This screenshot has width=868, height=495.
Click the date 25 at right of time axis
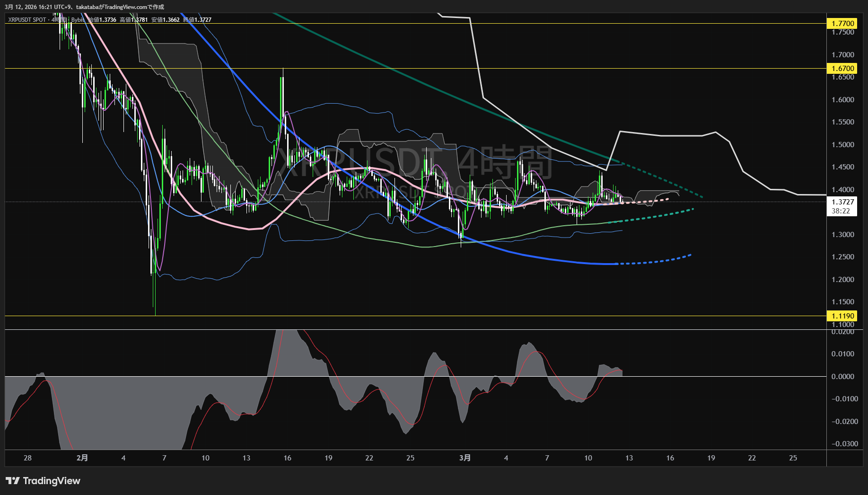tap(793, 458)
